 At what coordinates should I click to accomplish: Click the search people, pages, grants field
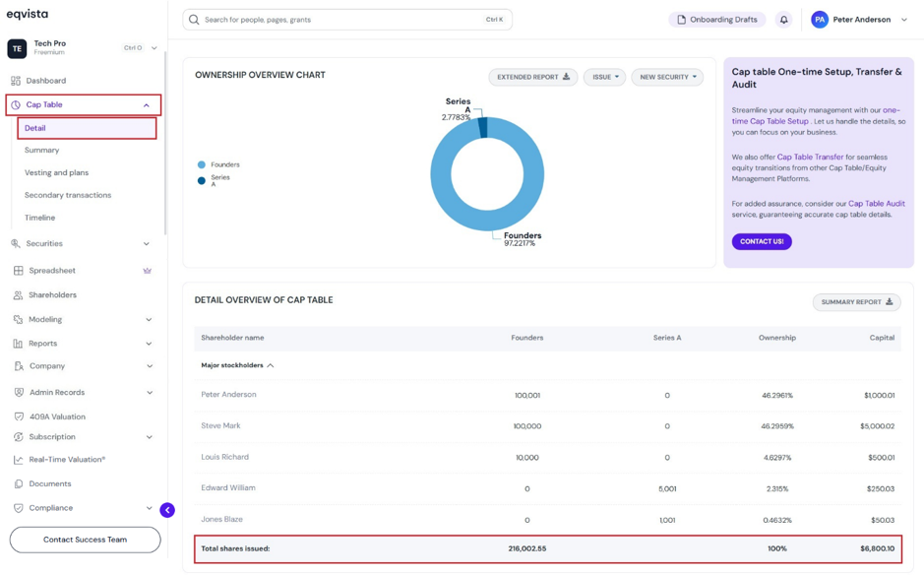[347, 20]
